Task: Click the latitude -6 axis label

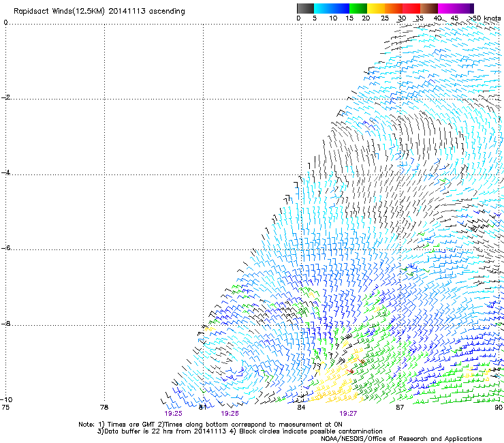Action: (x=6, y=247)
